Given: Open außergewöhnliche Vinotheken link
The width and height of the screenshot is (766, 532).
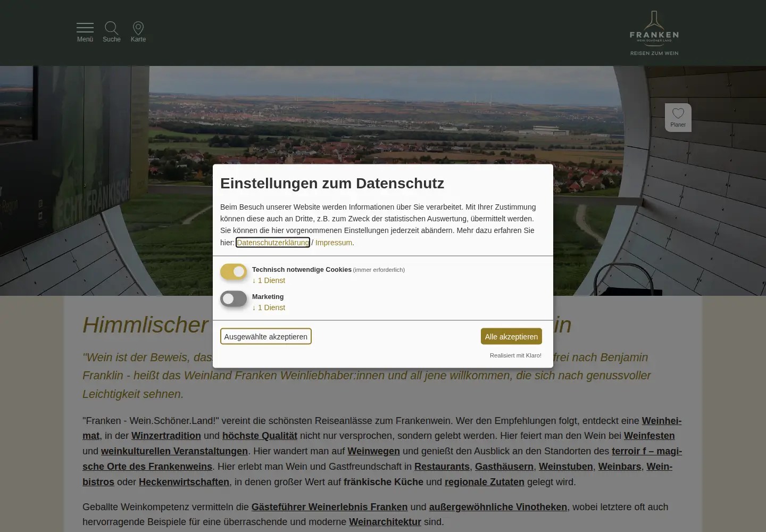Looking at the screenshot, I should point(498,507).
